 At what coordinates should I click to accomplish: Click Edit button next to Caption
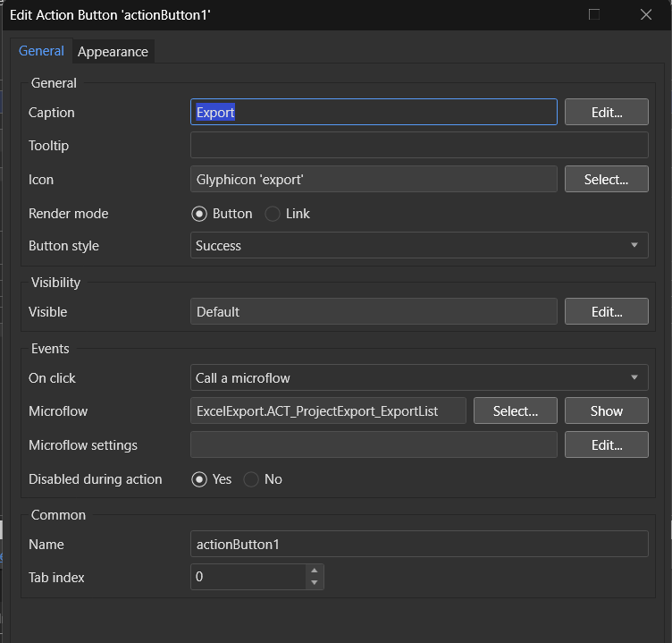point(606,112)
